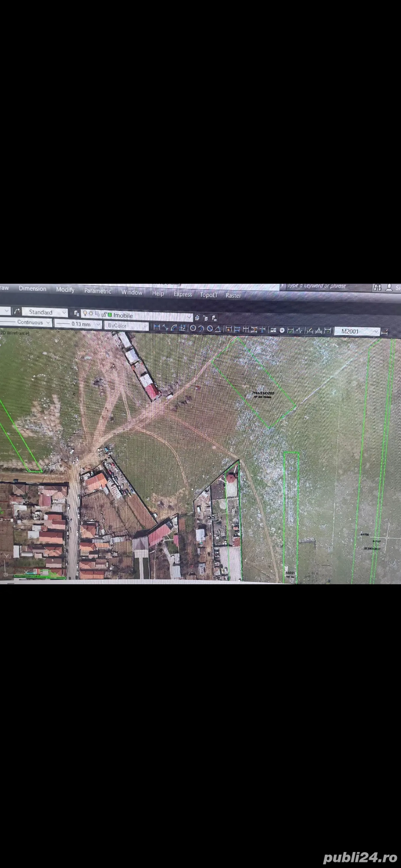
Task: Toggle the Imobile layer lightbulb on/off
Action: pyautogui.click(x=85, y=314)
